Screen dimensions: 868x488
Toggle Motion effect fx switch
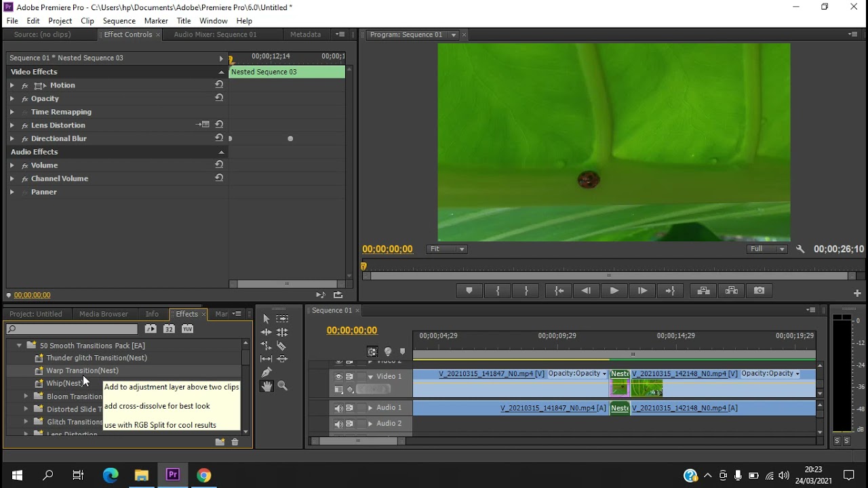coord(25,86)
